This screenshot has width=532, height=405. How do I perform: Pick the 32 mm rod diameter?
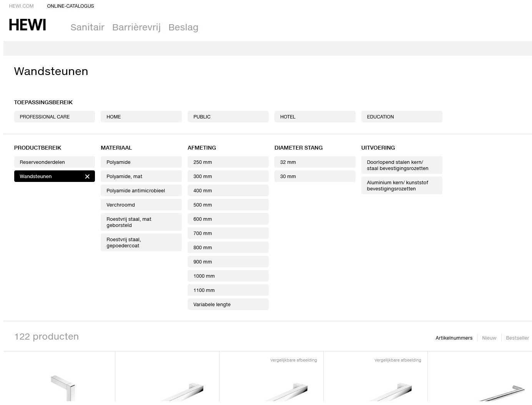tap(314, 162)
